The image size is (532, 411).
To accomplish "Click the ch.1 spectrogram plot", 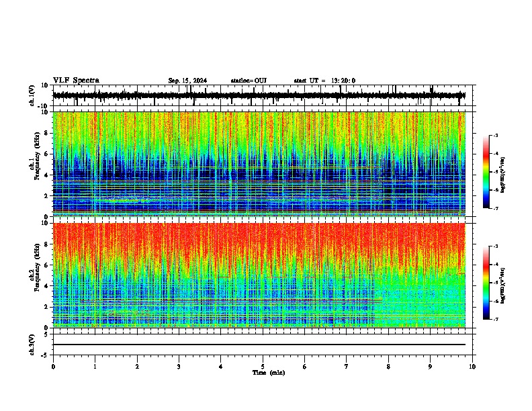I will click(259, 164).
